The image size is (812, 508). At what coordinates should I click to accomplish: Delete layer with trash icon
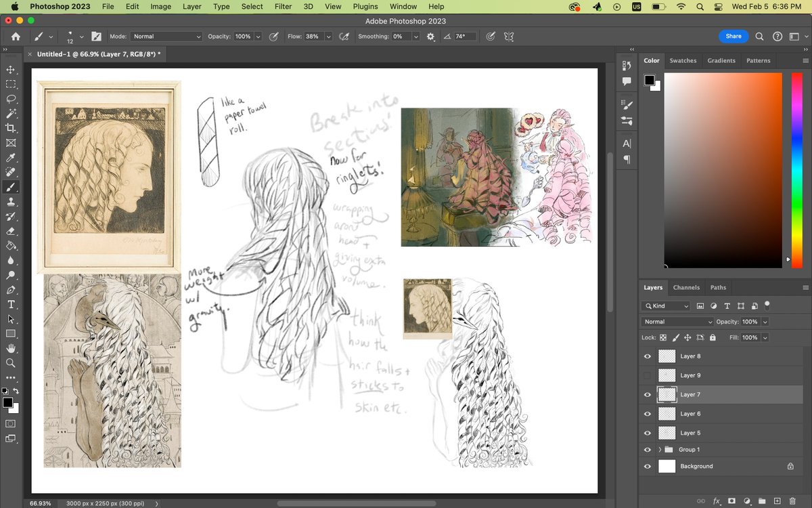pos(792,501)
